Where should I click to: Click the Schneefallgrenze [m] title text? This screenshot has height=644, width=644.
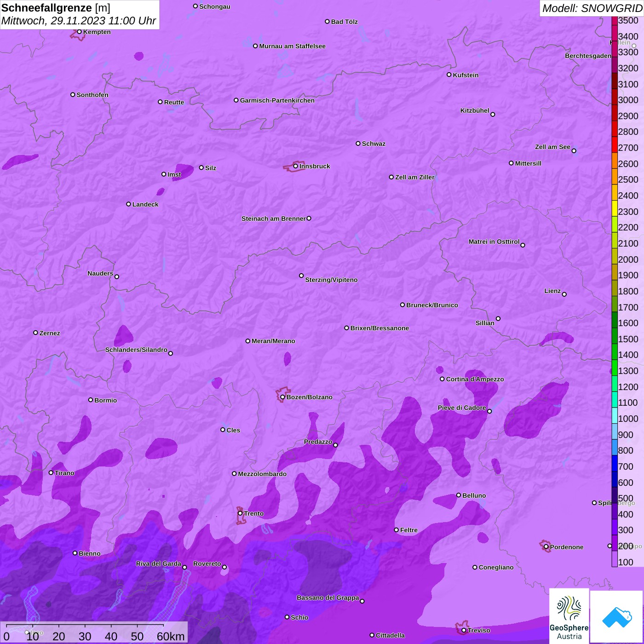(x=56, y=8)
